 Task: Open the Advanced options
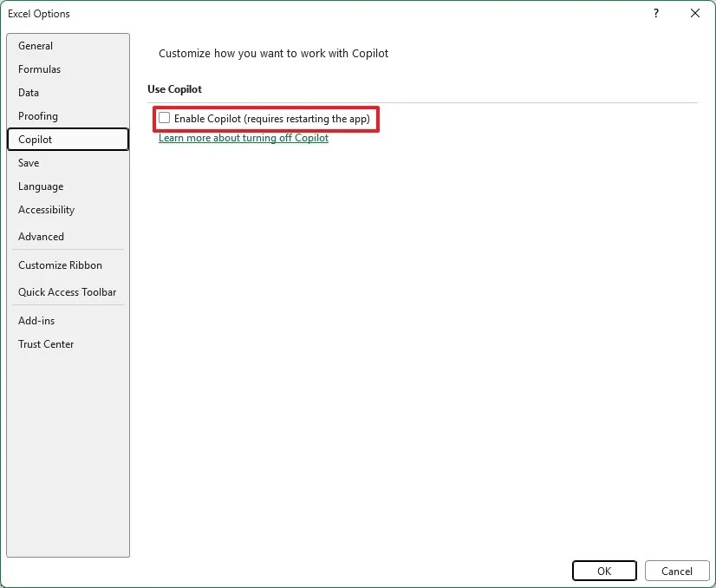tap(68, 236)
